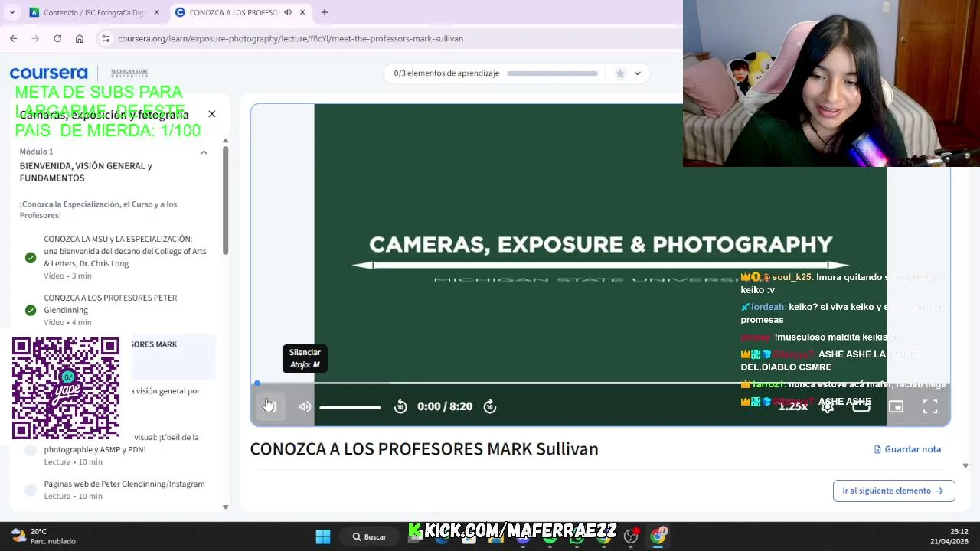980x551 pixels.
Task: Expand the 0/3 elementos de aprendizaje chevron
Action: point(637,73)
